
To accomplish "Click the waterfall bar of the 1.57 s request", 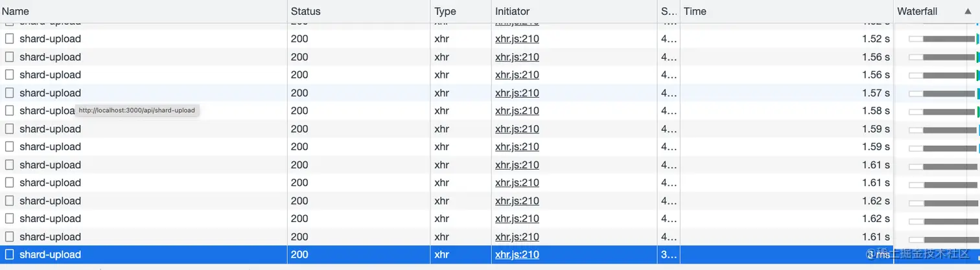I will click(x=948, y=93).
